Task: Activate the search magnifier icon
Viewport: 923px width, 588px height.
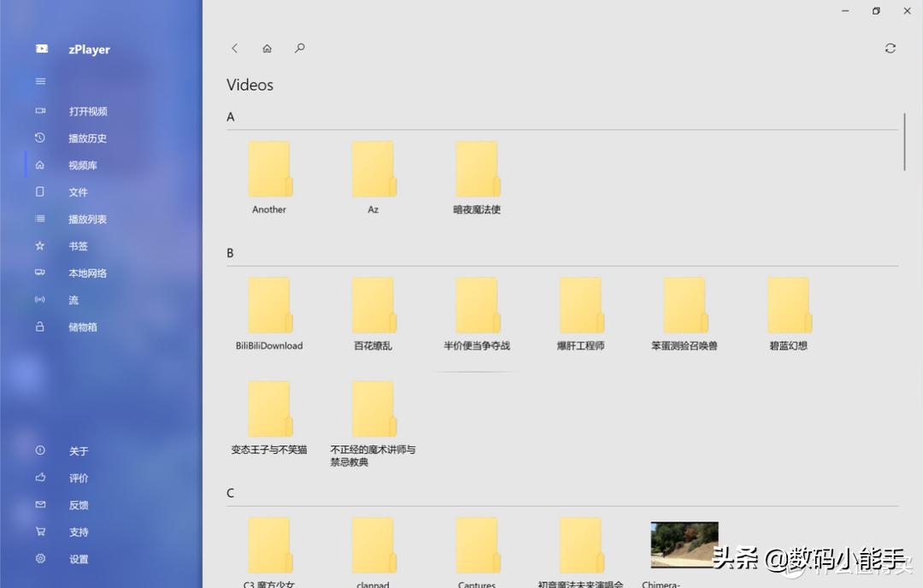Action: pyautogui.click(x=299, y=48)
